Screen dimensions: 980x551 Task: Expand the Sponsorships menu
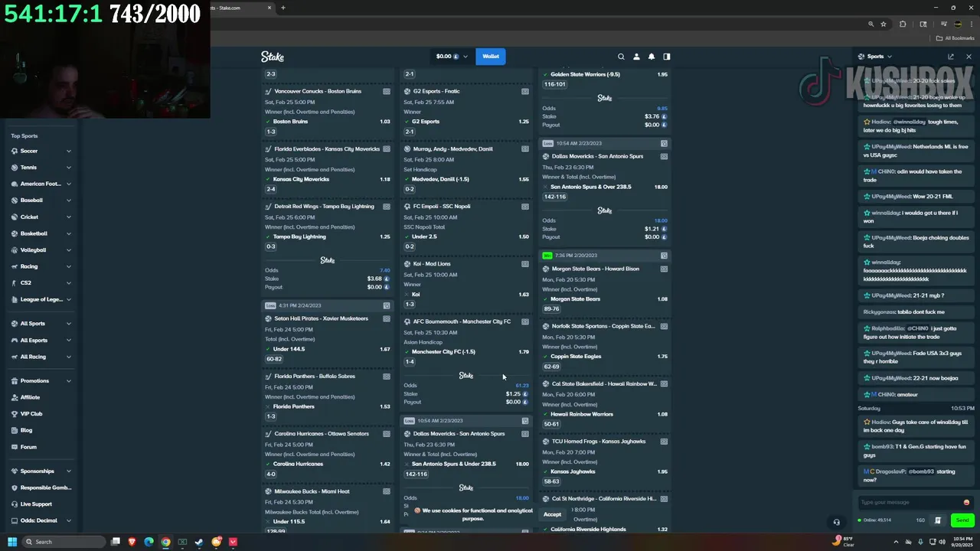[x=68, y=471]
